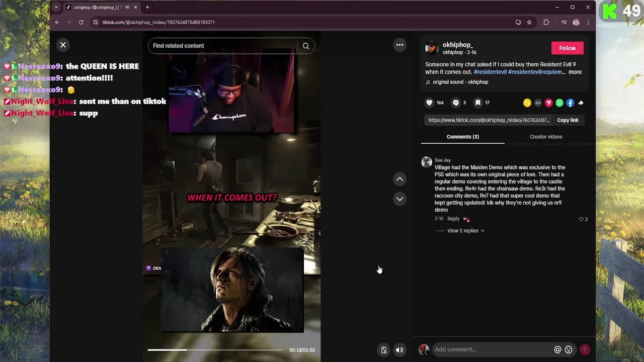Click the playing video frame
644x362 pixels.
click(231, 196)
